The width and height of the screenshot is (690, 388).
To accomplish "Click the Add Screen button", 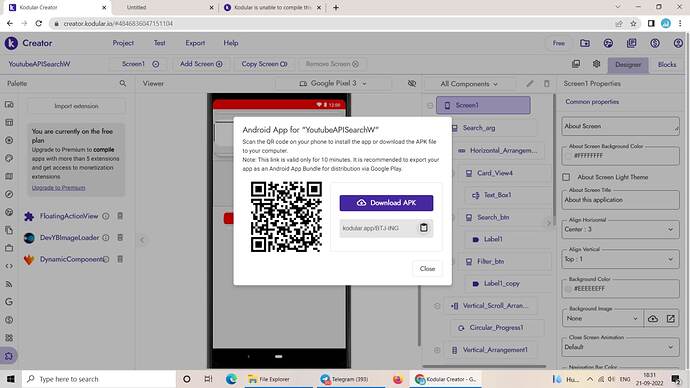I will coord(201,64).
